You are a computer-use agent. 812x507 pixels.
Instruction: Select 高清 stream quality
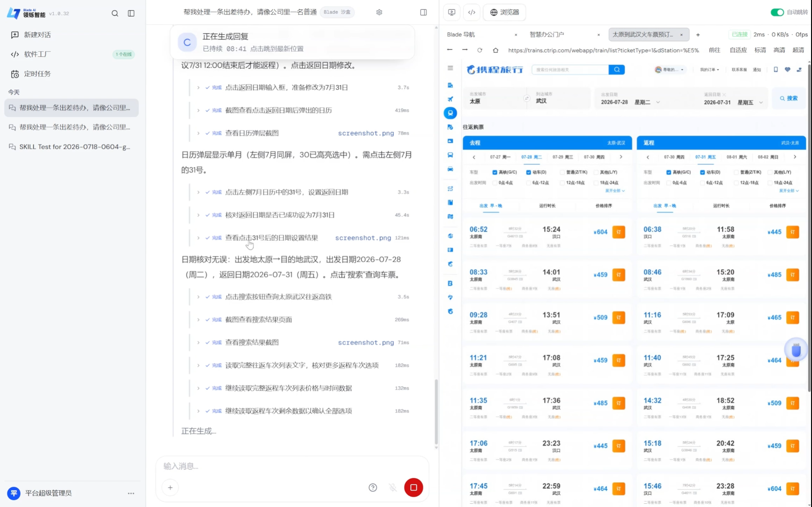tap(779, 50)
